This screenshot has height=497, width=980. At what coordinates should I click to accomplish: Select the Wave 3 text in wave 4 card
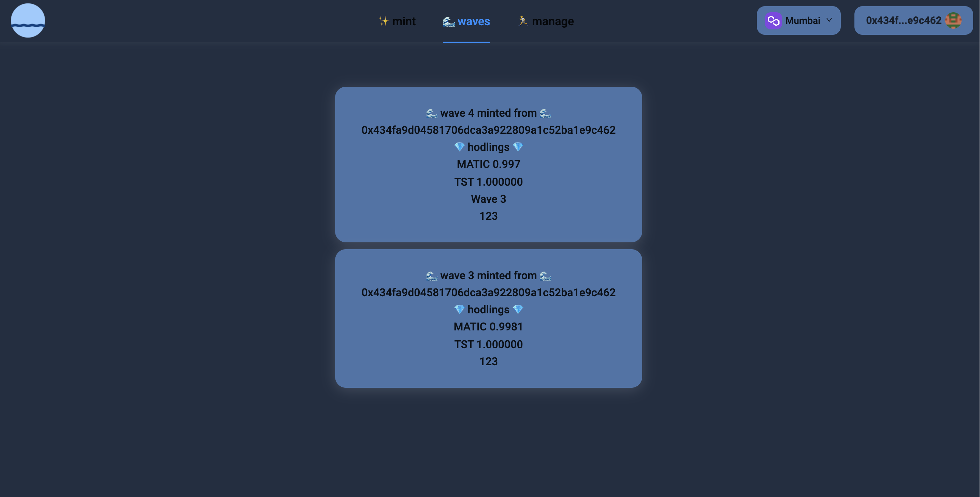[489, 199]
